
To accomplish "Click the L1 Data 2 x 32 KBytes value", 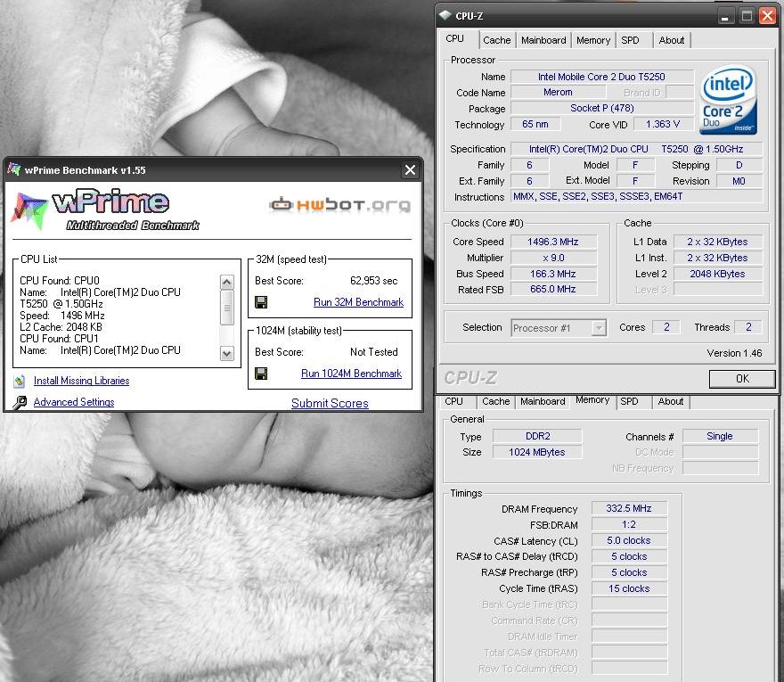I will [717, 242].
